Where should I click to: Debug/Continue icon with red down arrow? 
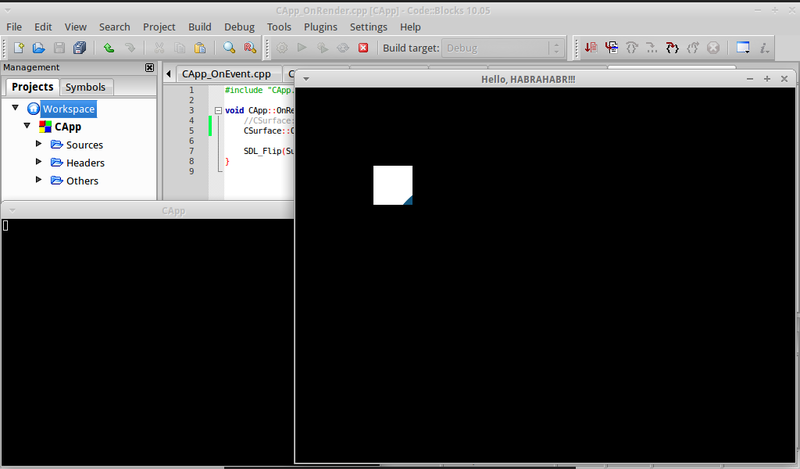coord(591,48)
